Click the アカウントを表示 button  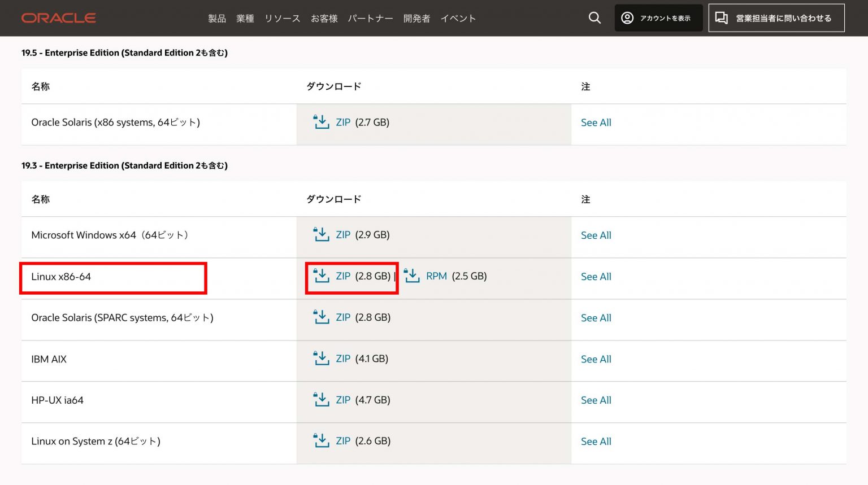[x=658, y=18]
